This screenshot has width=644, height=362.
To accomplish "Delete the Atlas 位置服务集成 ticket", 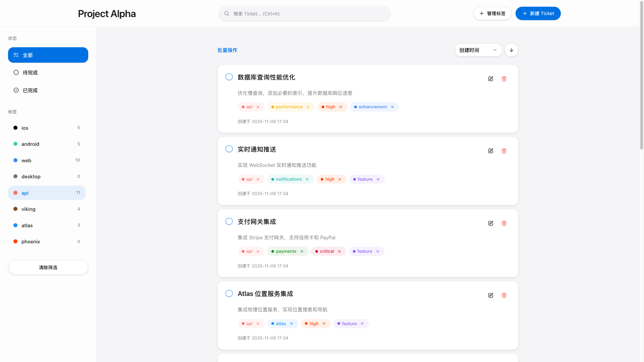I will 504,295.
